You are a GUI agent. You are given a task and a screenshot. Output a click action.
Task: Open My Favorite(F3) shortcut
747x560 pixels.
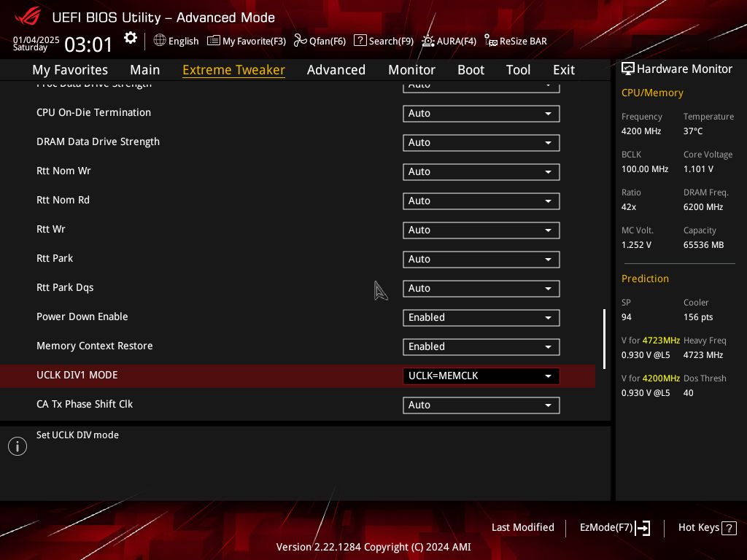pos(254,42)
